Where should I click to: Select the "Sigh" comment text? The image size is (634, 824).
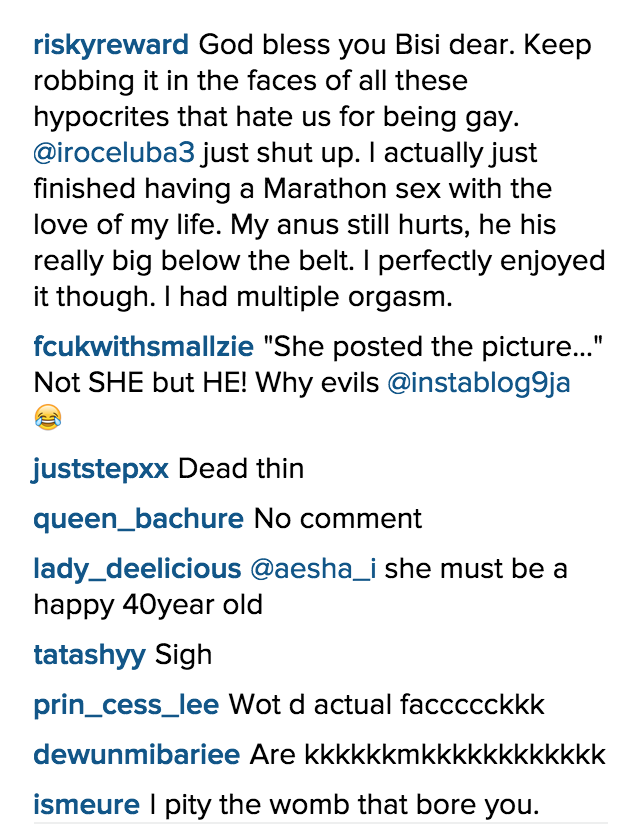[184, 655]
